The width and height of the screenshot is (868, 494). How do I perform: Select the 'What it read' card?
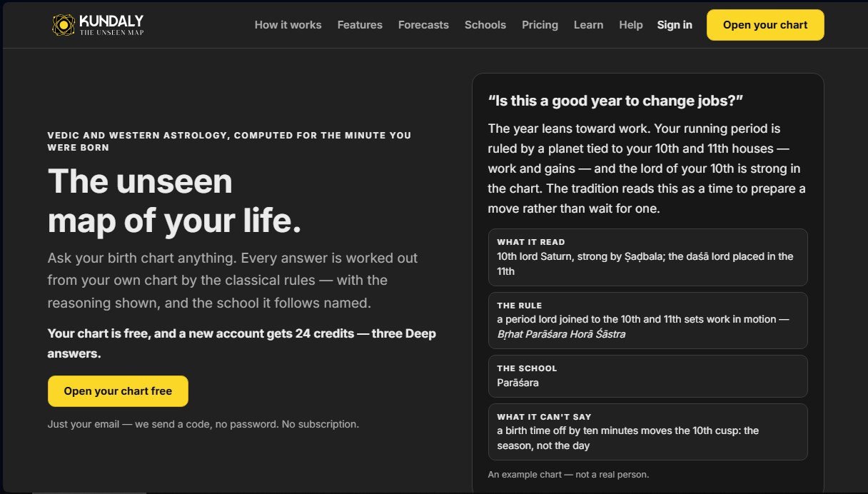(x=648, y=257)
